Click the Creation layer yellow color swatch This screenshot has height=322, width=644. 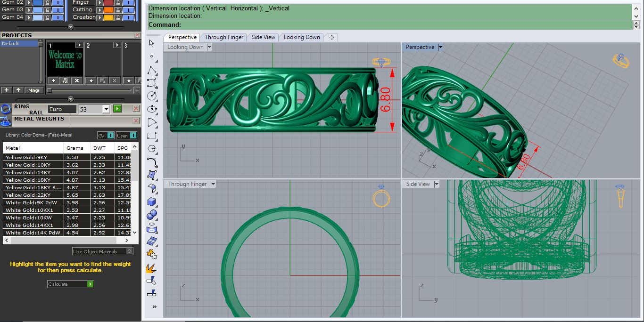tap(108, 17)
